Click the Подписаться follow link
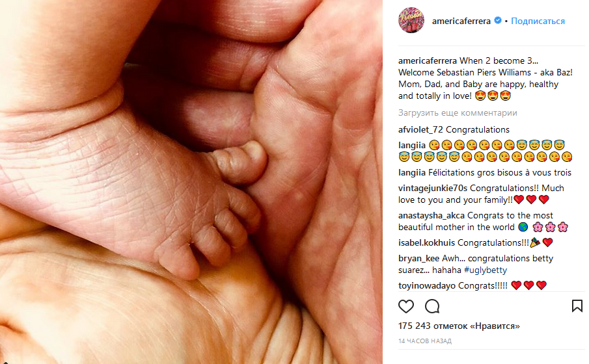The height and width of the screenshot is (364, 589). coord(538,21)
